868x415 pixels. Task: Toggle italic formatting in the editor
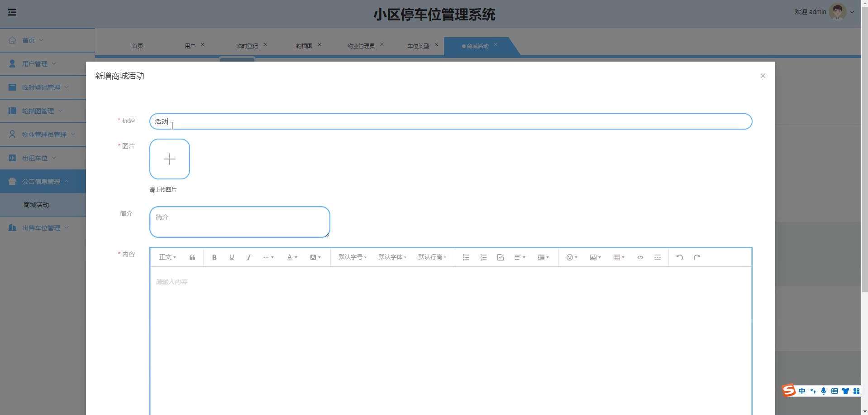[248, 257]
